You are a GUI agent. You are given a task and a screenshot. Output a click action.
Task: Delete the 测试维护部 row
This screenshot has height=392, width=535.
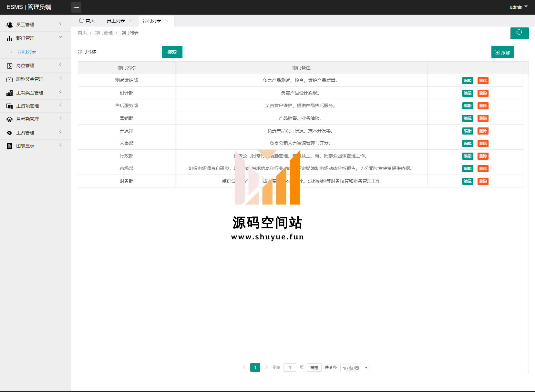coord(483,81)
